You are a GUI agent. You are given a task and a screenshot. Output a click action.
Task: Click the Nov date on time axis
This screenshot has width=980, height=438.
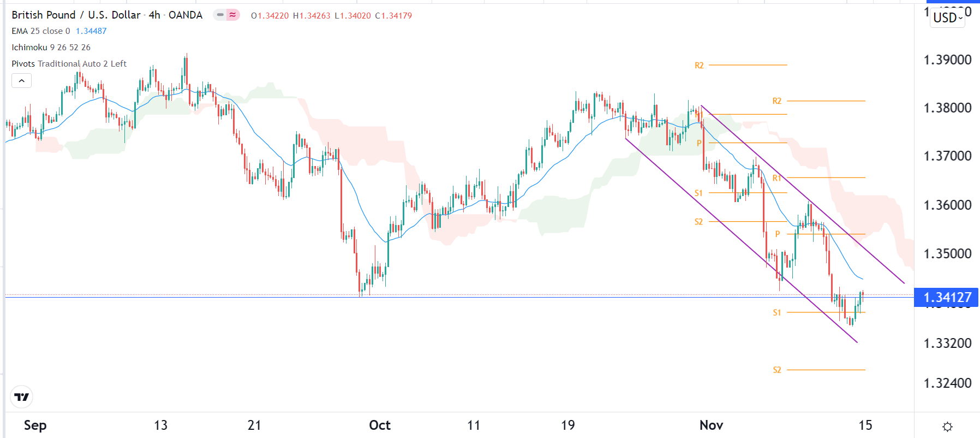point(711,425)
